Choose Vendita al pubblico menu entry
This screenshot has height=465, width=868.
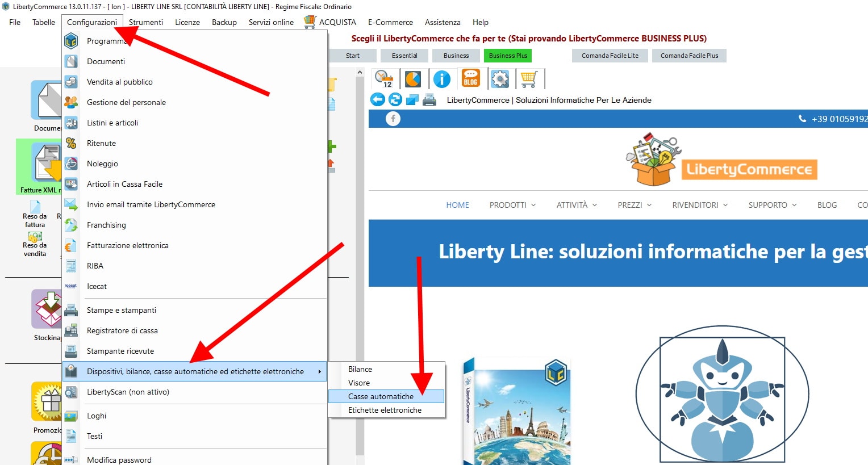195,82
